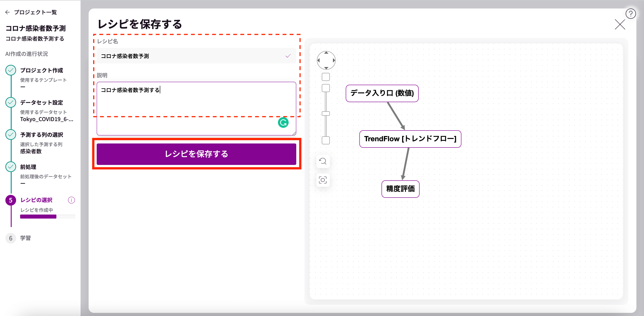
Task: Click the info icon beside レシピの選択
Action: (71, 200)
